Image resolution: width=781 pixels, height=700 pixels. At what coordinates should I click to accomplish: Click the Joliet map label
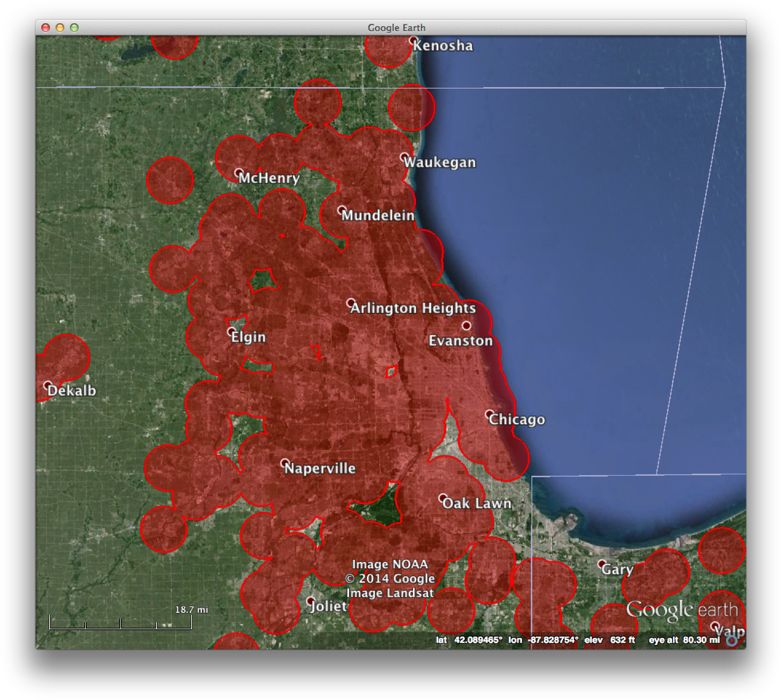328,606
